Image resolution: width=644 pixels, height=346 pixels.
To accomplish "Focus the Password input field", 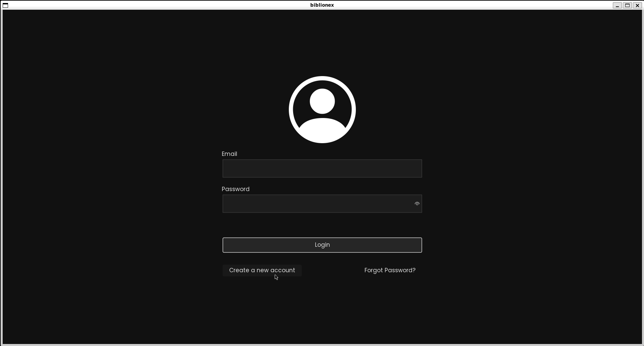I will [322, 204].
